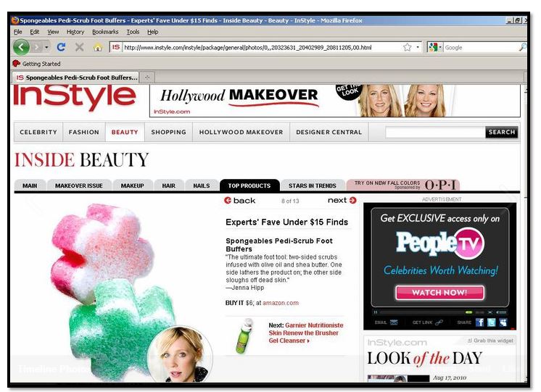Click the search magnifier icon in Firefox

[x=523, y=47]
